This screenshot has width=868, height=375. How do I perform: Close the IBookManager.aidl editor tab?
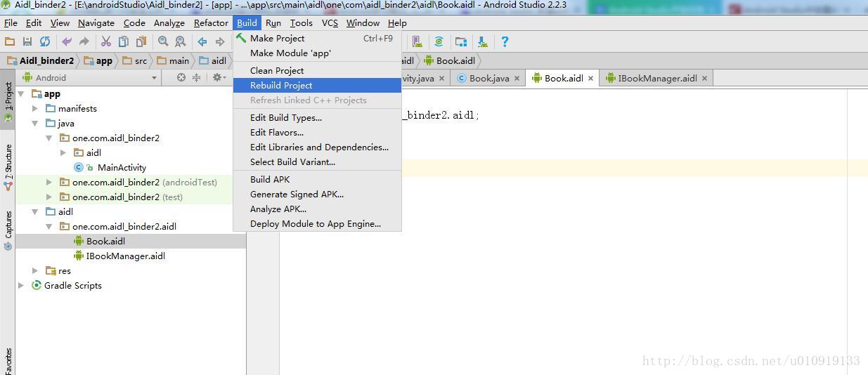tap(705, 78)
